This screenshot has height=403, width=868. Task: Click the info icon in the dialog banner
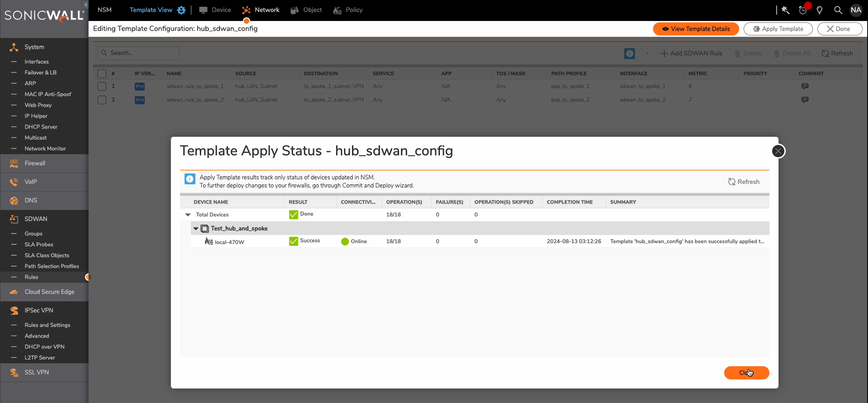point(190,179)
